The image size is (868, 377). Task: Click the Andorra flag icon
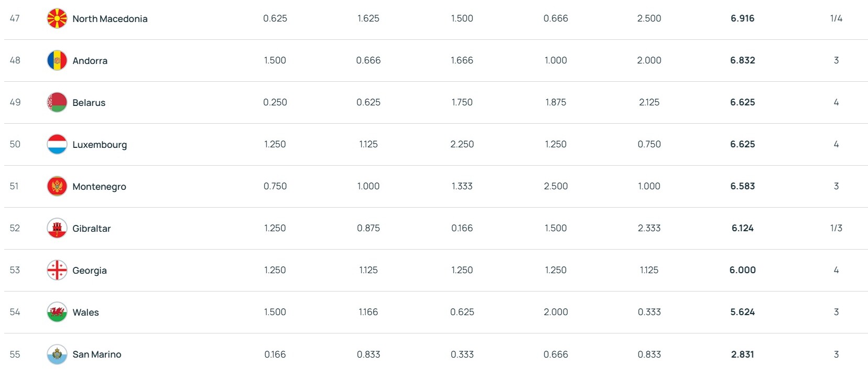pyautogui.click(x=57, y=60)
